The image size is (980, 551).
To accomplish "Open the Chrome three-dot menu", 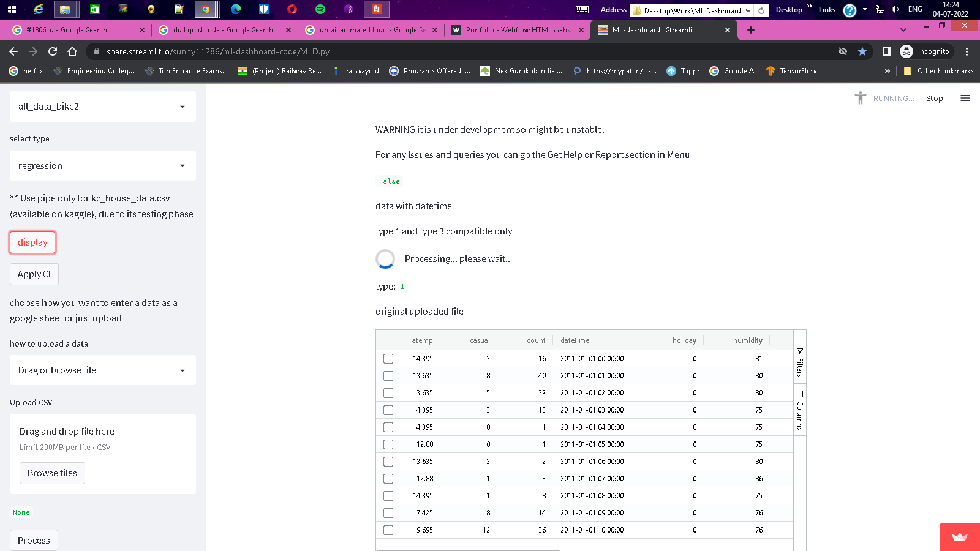I will click(x=967, y=51).
